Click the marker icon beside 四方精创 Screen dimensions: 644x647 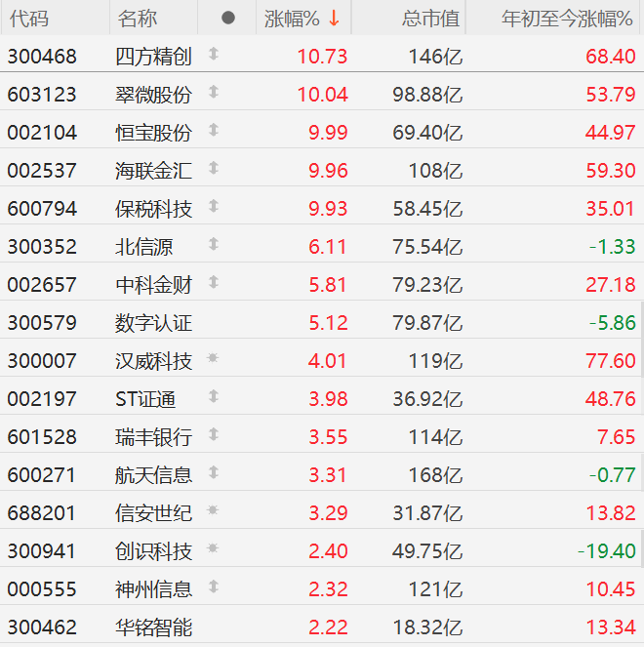click(214, 54)
